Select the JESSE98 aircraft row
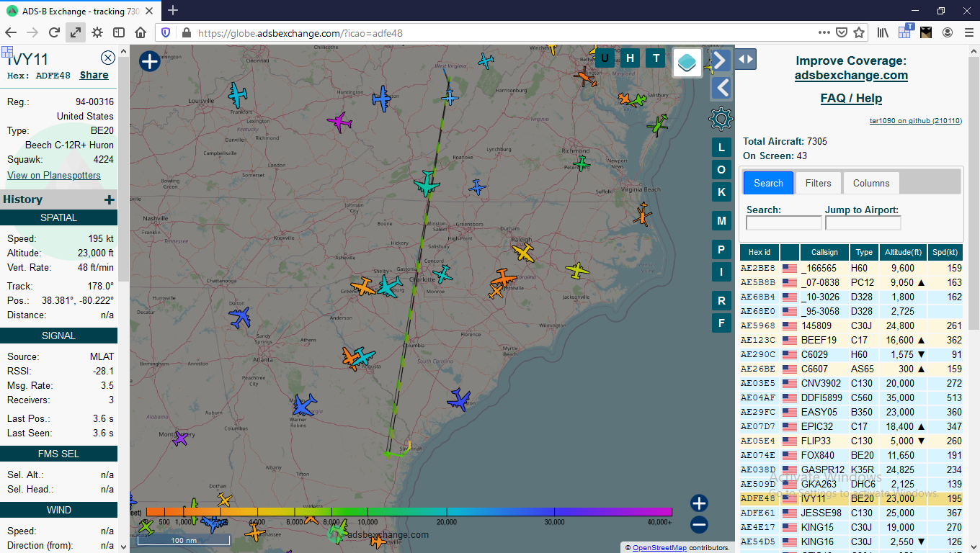Screen dimensions: 980x553 click(851, 513)
